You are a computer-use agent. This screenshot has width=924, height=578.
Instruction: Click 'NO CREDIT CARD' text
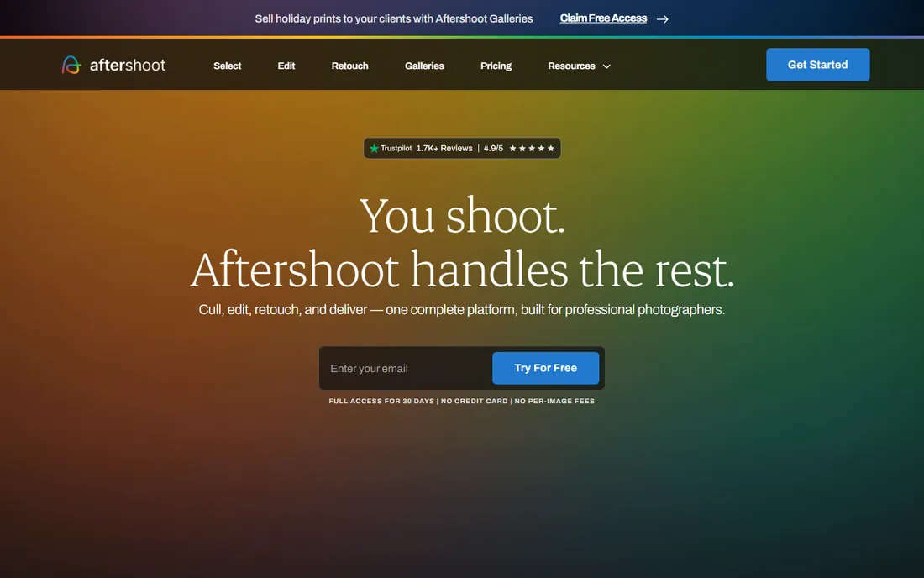coord(475,402)
